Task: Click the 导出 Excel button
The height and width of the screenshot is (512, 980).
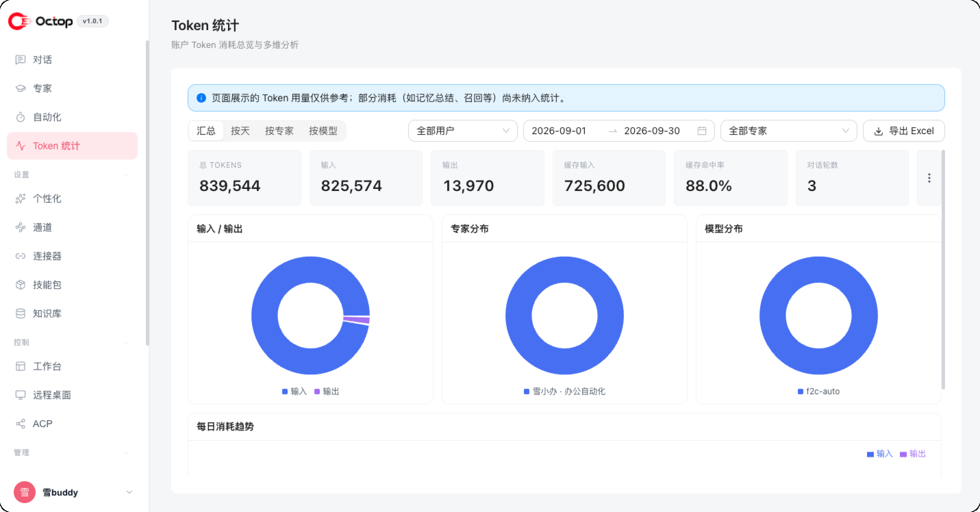Action: tap(904, 131)
